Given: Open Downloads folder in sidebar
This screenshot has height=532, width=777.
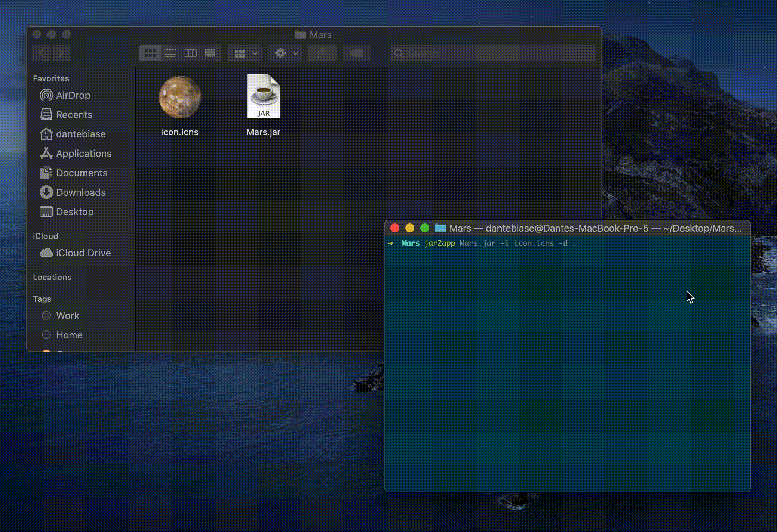Looking at the screenshot, I should tap(80, 192).
